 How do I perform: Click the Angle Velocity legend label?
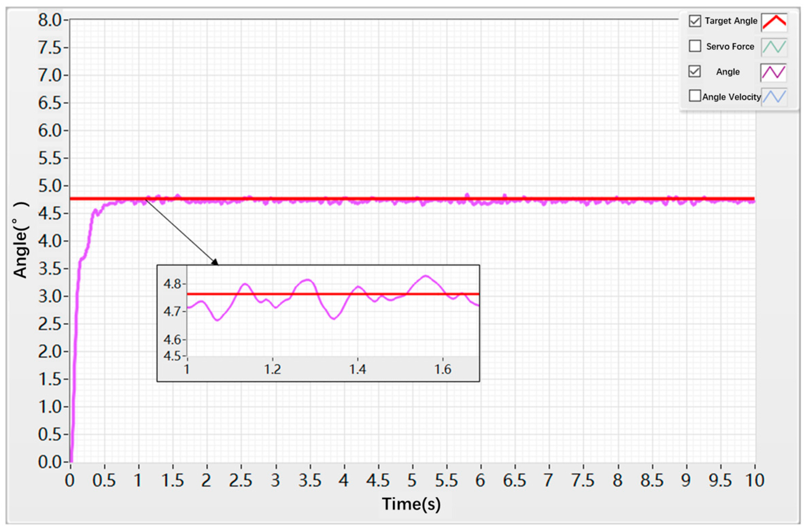(x=731, y=97)
